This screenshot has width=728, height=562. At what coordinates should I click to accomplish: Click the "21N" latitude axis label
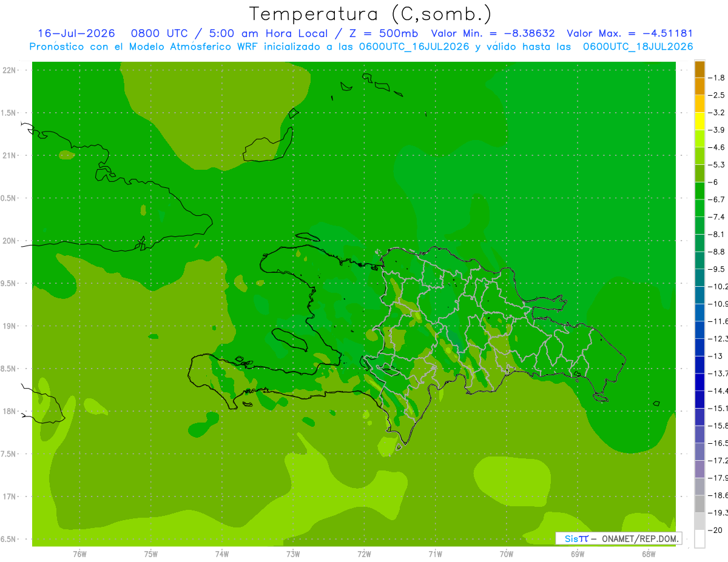(10, 156)
